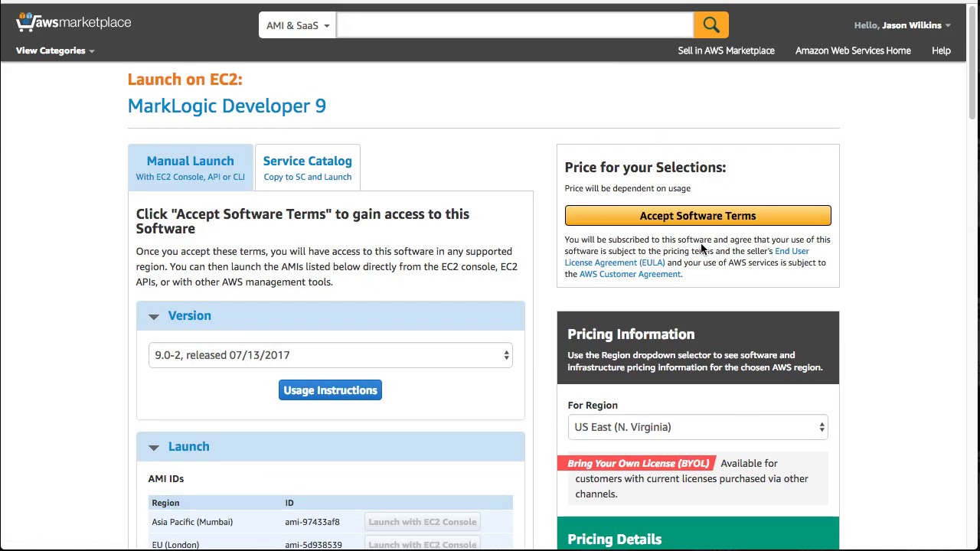Click Launch with EC2 Console for Mumbai
This screenshot has width=980, height=551.
[x=423, y=522]
